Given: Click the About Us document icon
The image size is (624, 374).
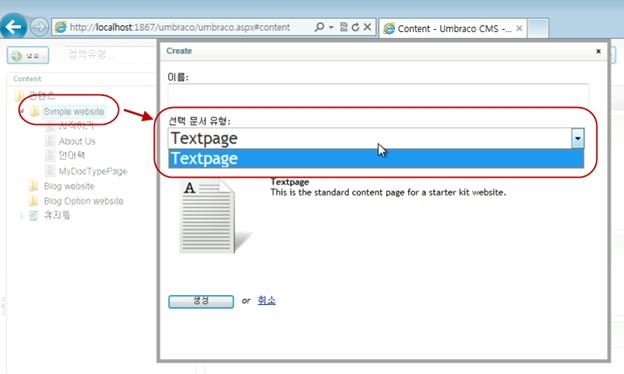Looking at the screenshot, I should click(50, 141).
